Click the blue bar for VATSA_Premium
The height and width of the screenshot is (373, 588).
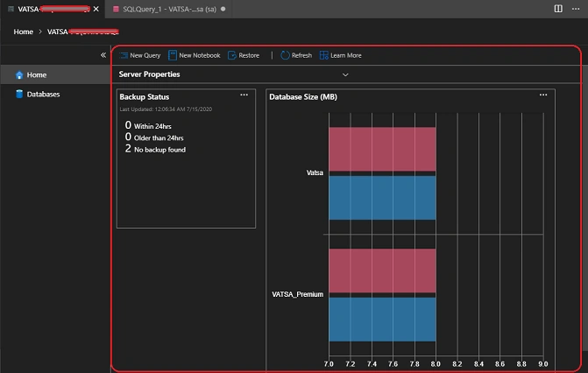pos(382,320)
